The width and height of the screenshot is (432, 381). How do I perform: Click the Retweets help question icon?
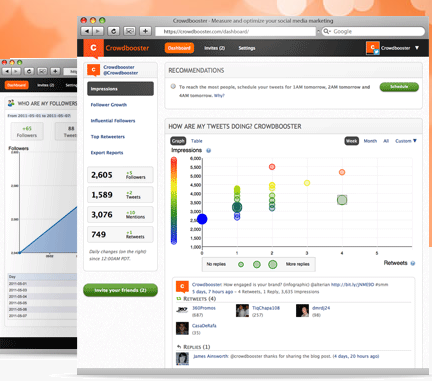pos(413,263)
